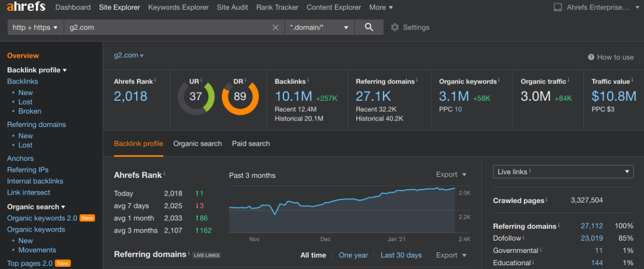The image size is (644, 269).
Task: Select the One year range
Action: coord(353,256)
